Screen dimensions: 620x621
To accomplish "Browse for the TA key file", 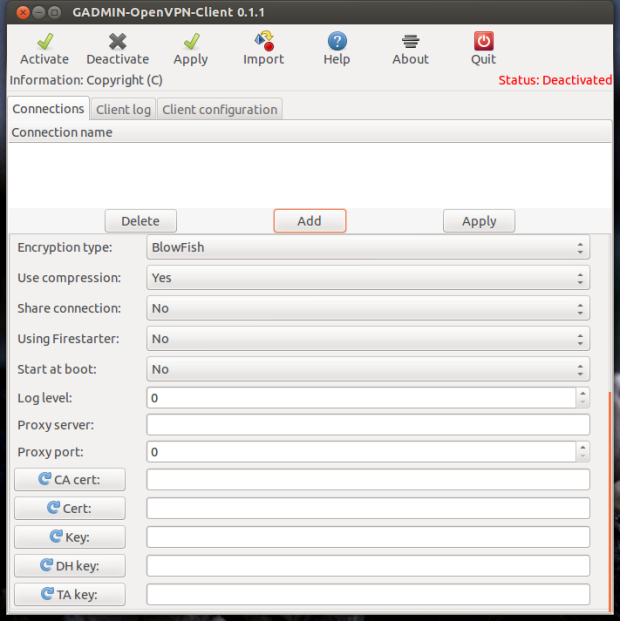I will 70,594.
